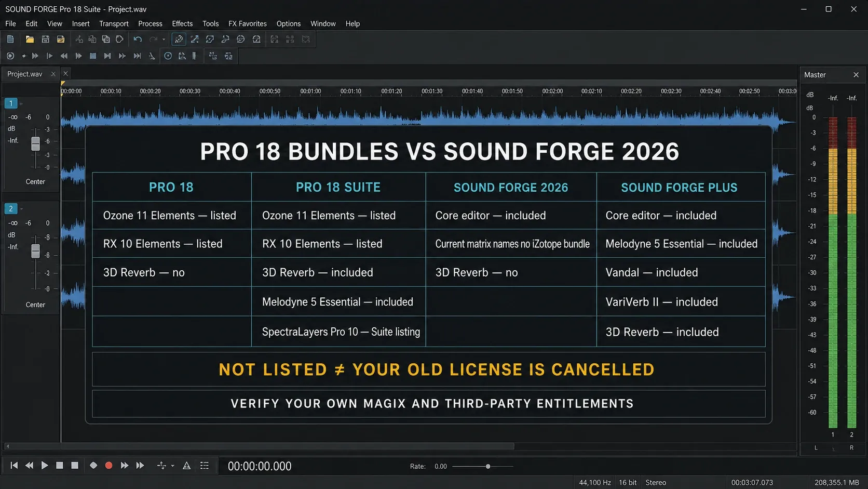The height and width of the screenshot is (489, 868).
Task: Open the Options menu
Action: [x=289, y=23]
